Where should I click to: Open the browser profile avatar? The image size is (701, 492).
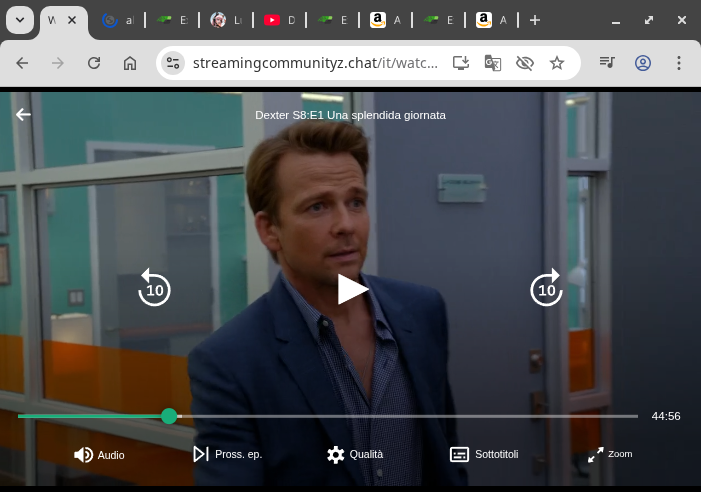tap(643, 63)
